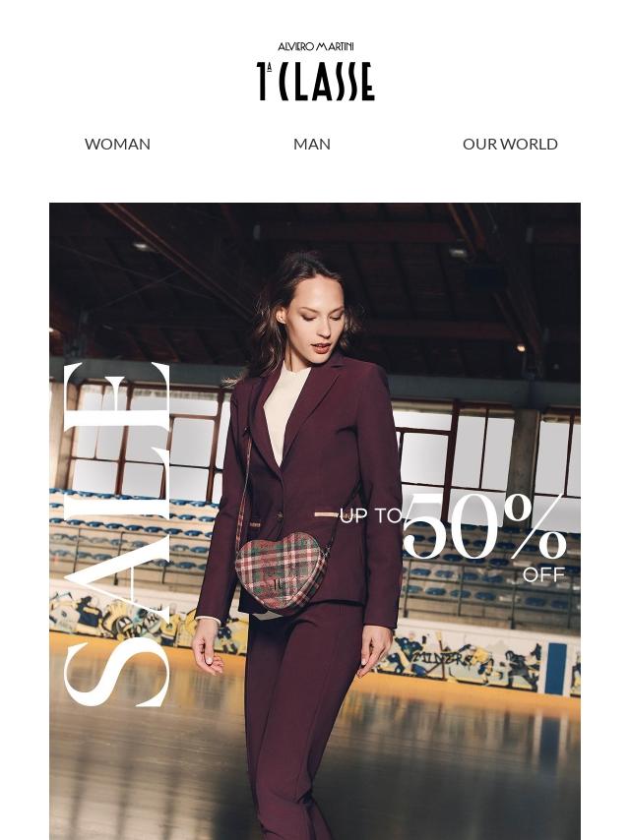
Task: Click the OFF text below 50%
Action: [x=544, y=574]
